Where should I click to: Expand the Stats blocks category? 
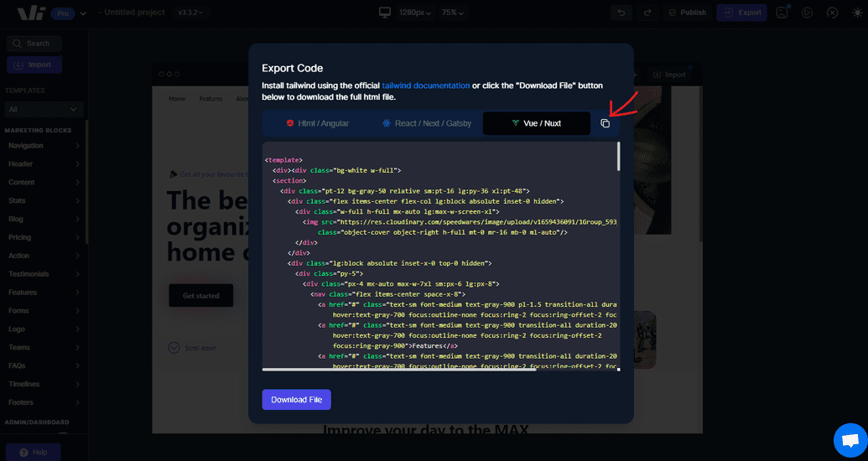click(43, 200)
